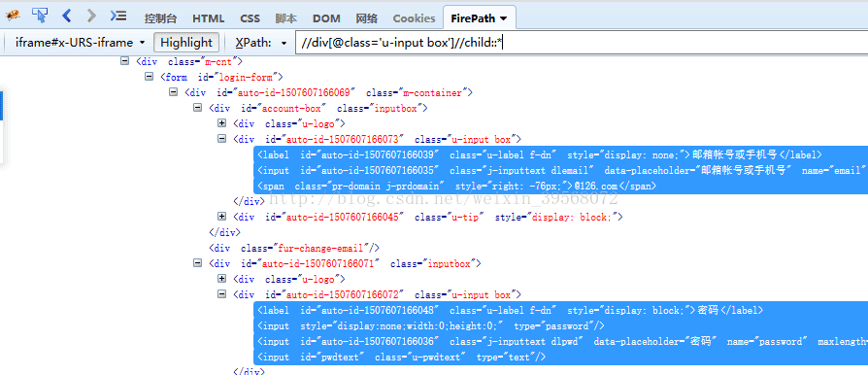Open the HTML tab
The height and width of the screenshot is (375, 868).
click(x=209, y=18)
